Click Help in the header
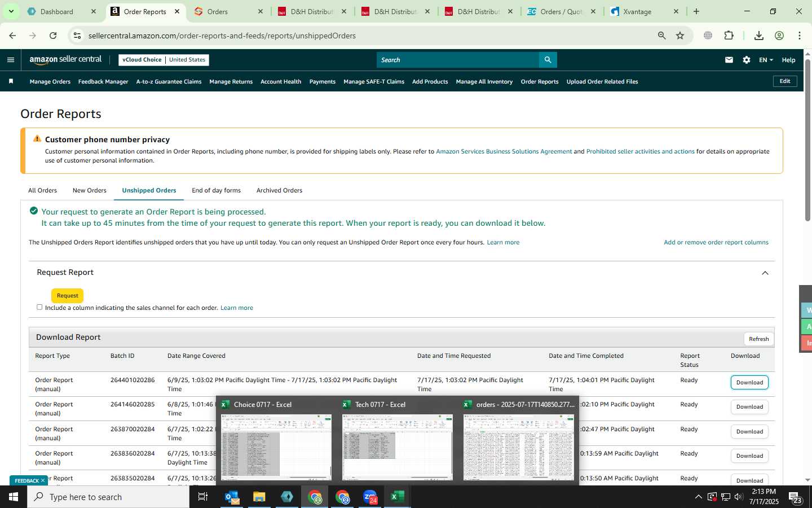Image resolution: width=812 pixels, height=508 pixels. tap(788, 60)
